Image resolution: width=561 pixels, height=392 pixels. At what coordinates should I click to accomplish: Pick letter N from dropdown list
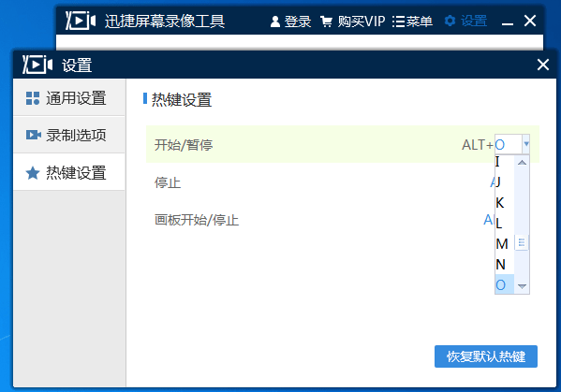click(505, 265)
